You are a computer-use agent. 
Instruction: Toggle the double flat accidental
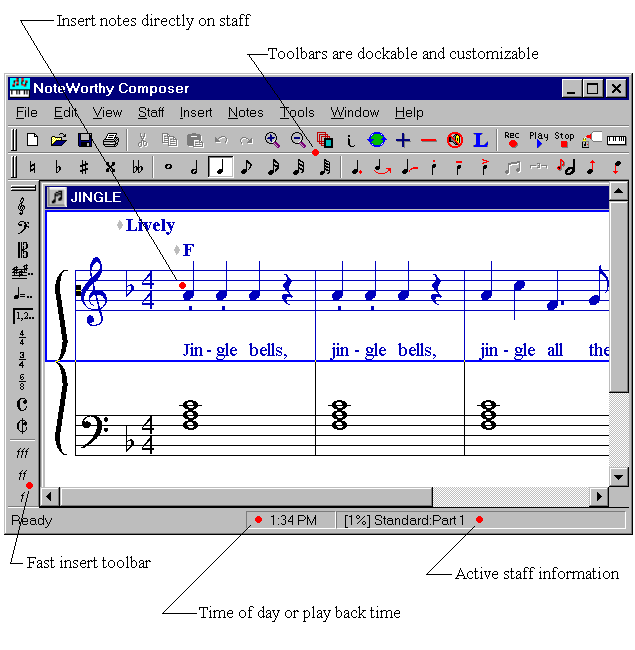tap(137, 167)
